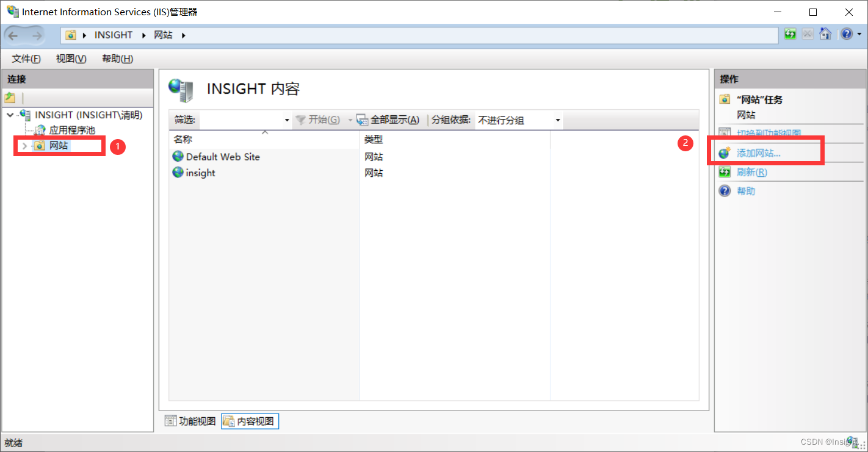
Task: Click the 添加网站... link
Action: coord(759,153)
